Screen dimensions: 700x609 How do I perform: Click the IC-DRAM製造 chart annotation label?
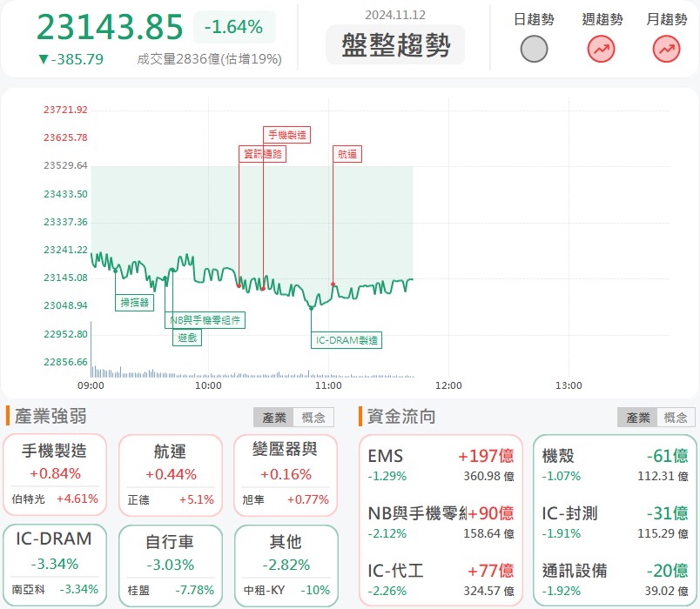click(x=347, y=340)
